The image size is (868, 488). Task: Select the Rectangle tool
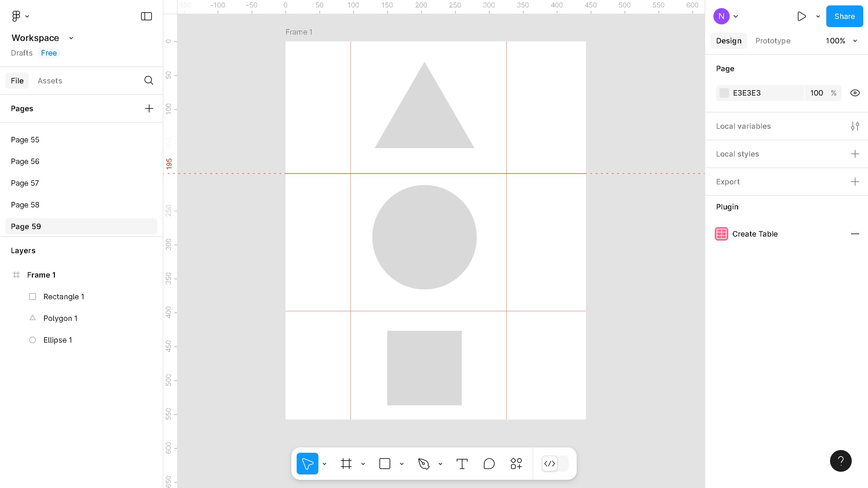[385, 464]
